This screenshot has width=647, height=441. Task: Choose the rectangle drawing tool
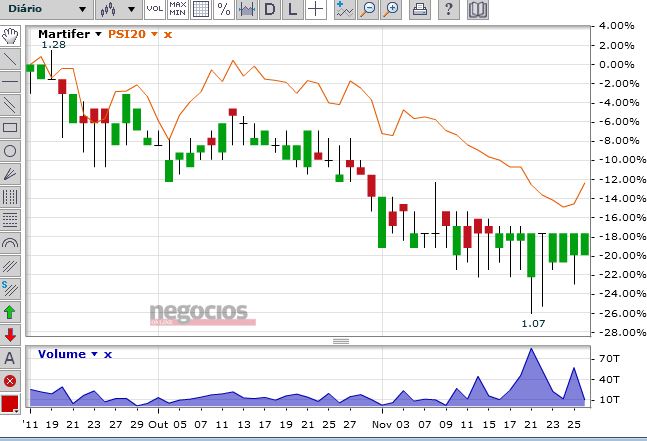[10, 127]
